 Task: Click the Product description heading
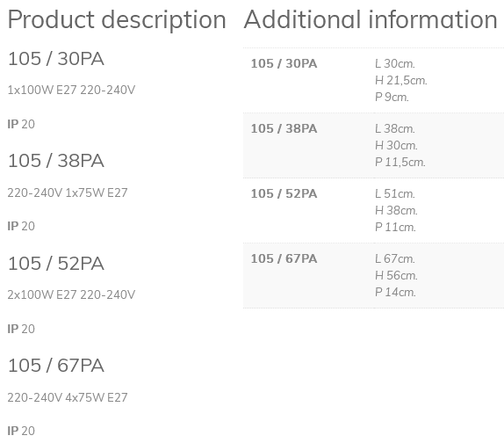(117, 20)
